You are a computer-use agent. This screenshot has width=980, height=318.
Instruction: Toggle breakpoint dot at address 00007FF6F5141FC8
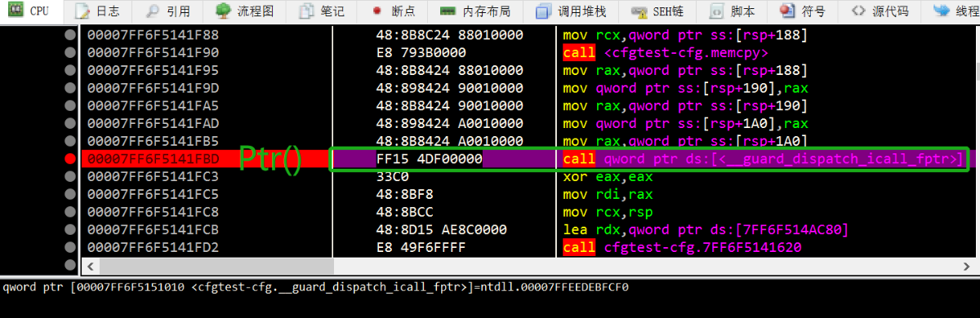tap(69, 212)
